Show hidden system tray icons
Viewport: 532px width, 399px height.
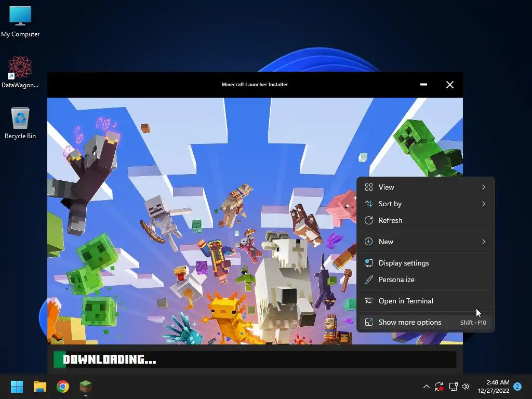click(x=427, y=387)
